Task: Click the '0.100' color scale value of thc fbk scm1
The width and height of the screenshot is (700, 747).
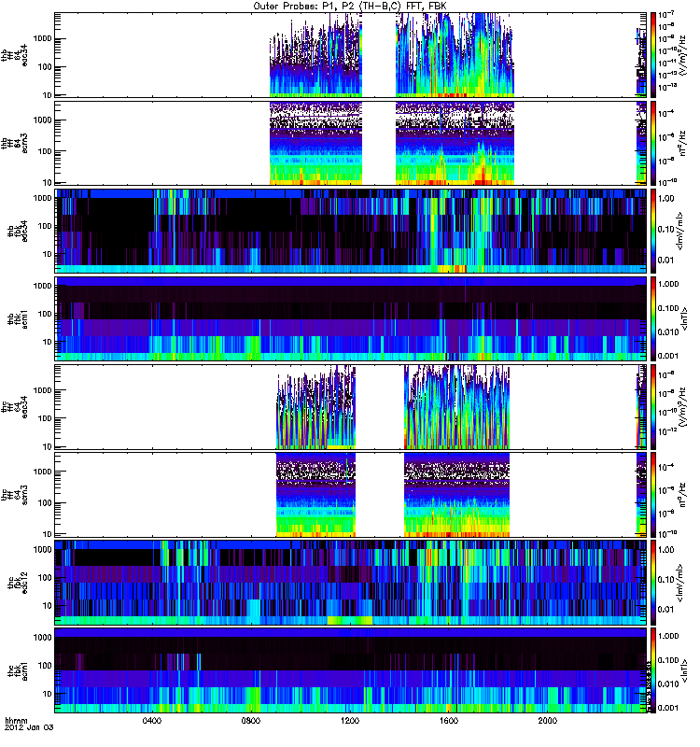Action: (x=668, y=660)
